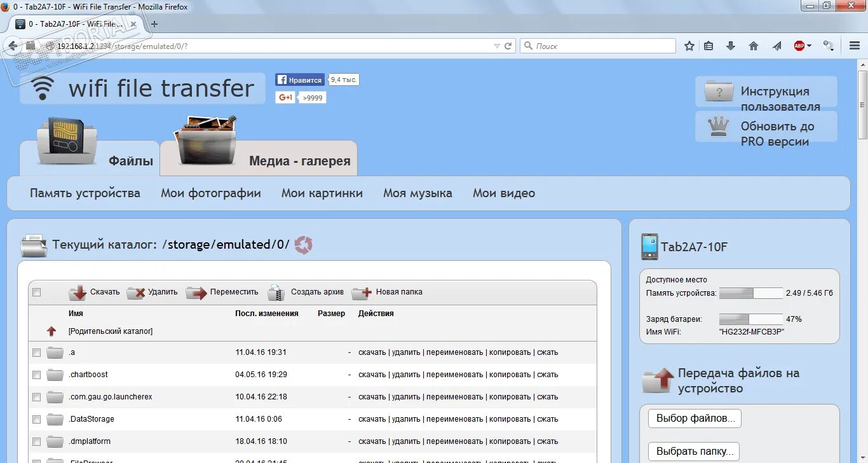Check the box for the .a folder

[x=37, y=352]
